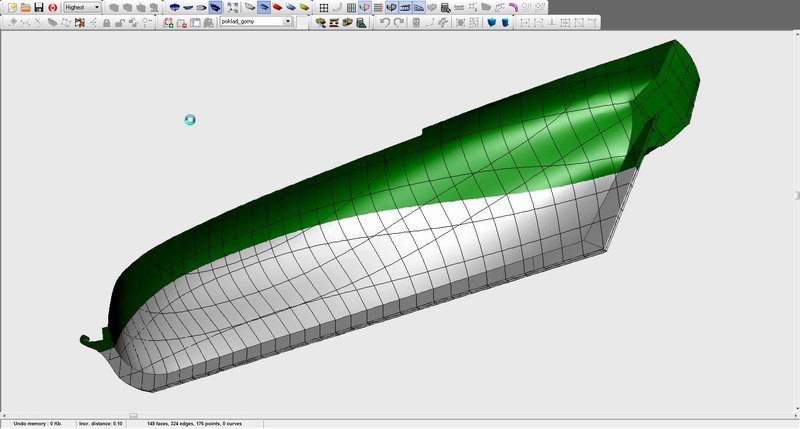The image size is (800, 429).
Task: Click the zoom extents icon
Action: (x=232, y=7)
